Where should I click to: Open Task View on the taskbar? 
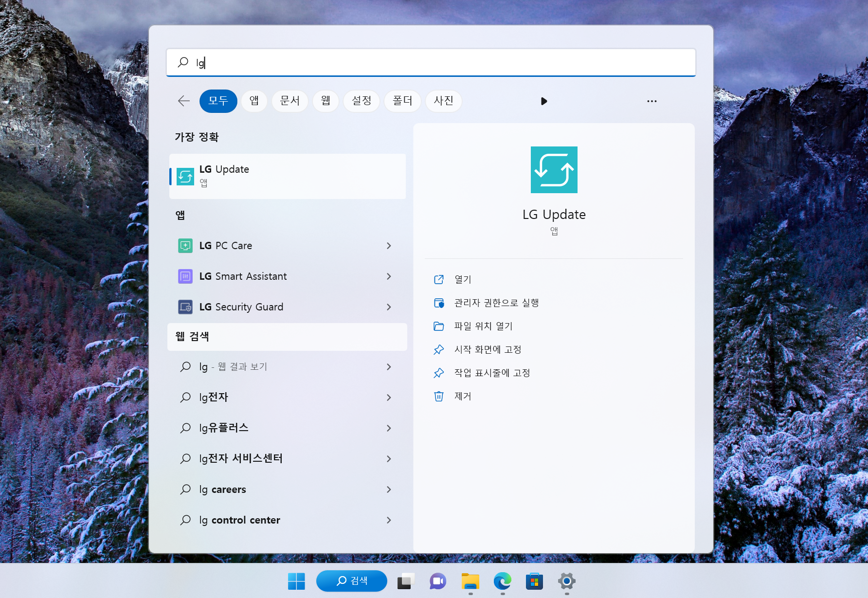coord(406,581)
